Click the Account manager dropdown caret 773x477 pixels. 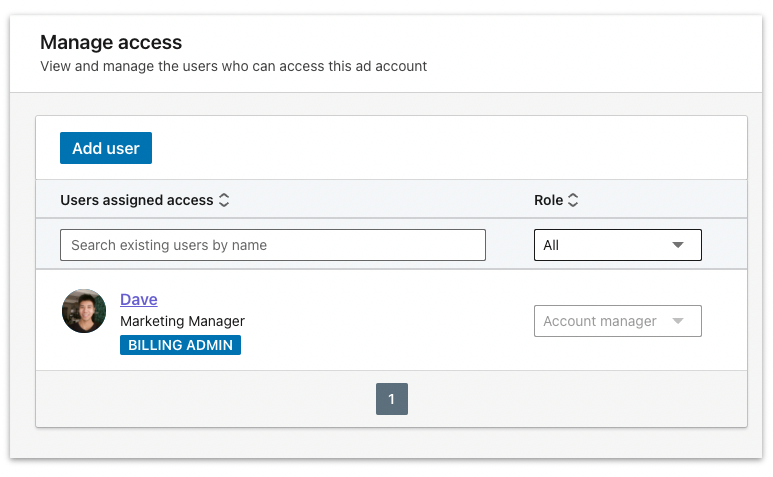click(678, 321)
